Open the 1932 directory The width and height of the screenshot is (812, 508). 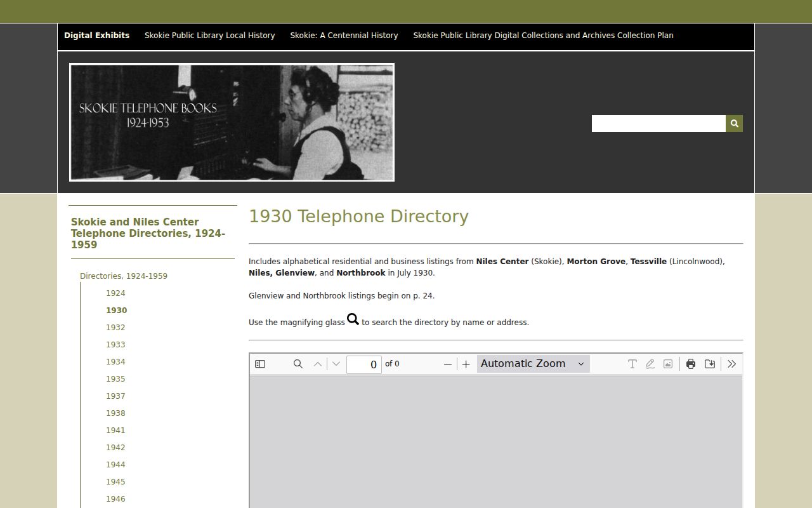[115, 328]
